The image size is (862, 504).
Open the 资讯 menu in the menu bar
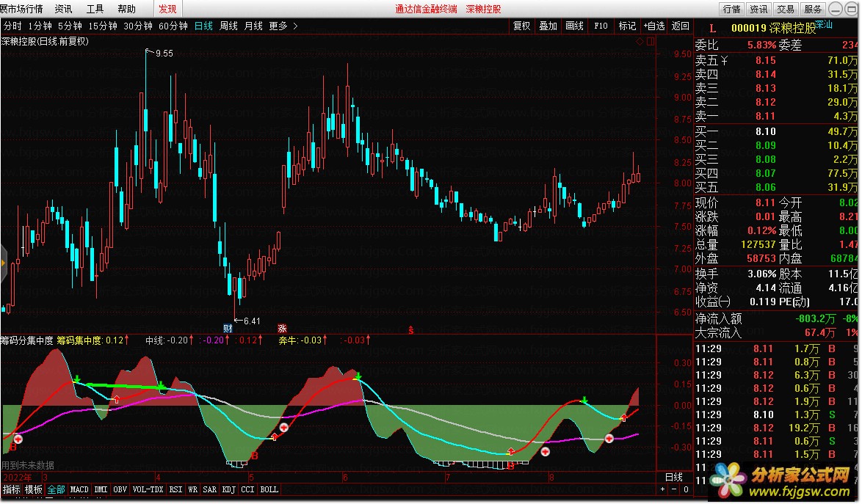click(x=63, y=9)
